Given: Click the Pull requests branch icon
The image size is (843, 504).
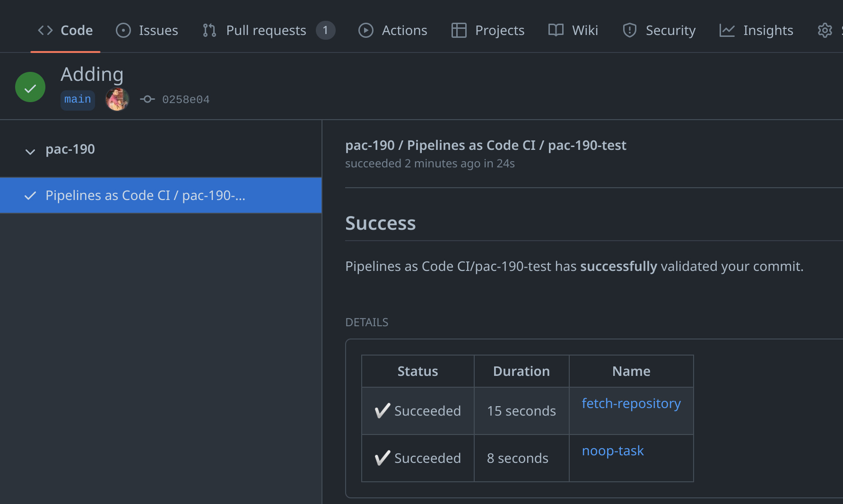Looking at the screenshot, I should tap(209, 30).
